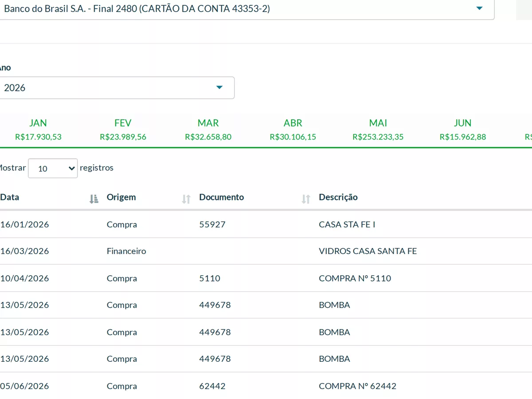
Task: Click JAN total R$17.930,53
Action: click(x=38, y=137)
